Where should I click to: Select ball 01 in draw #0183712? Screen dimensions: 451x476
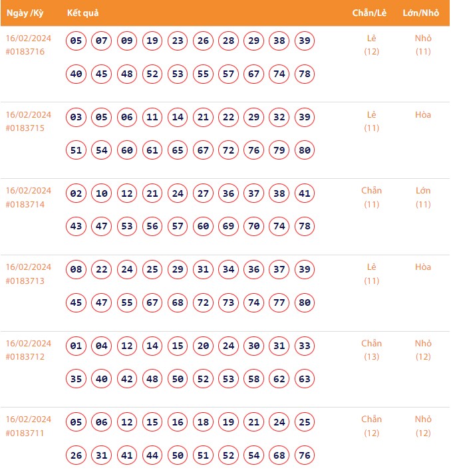pyautogui.click(x=76, y=346)
